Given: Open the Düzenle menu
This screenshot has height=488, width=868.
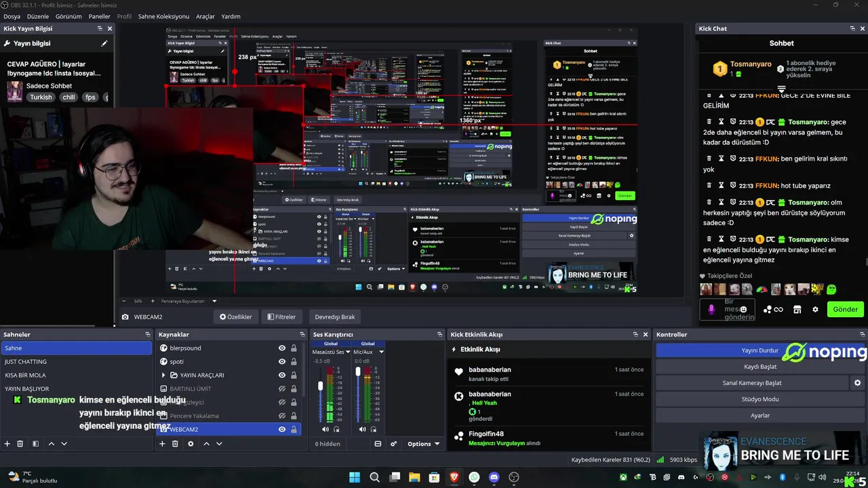Looking at the screenshot, I should (x=38, y=16).
